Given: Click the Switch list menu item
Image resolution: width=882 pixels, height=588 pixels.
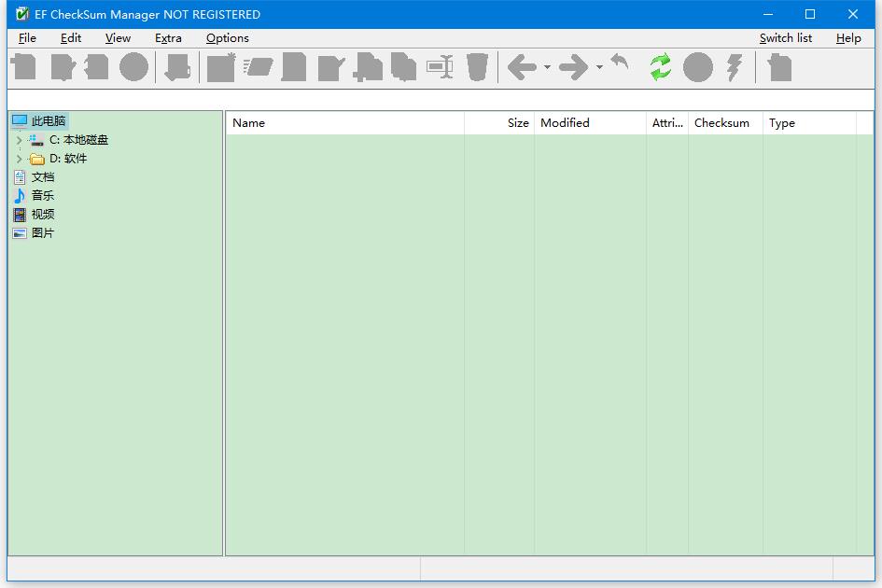Looking at the screenshot, I should pos(785,38).
